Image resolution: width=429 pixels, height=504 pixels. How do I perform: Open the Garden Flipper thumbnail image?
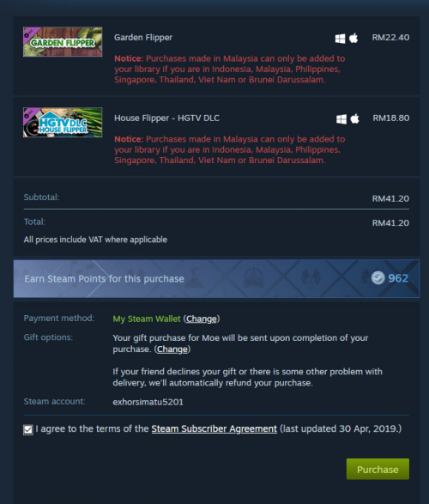click(x=63, y=42)
